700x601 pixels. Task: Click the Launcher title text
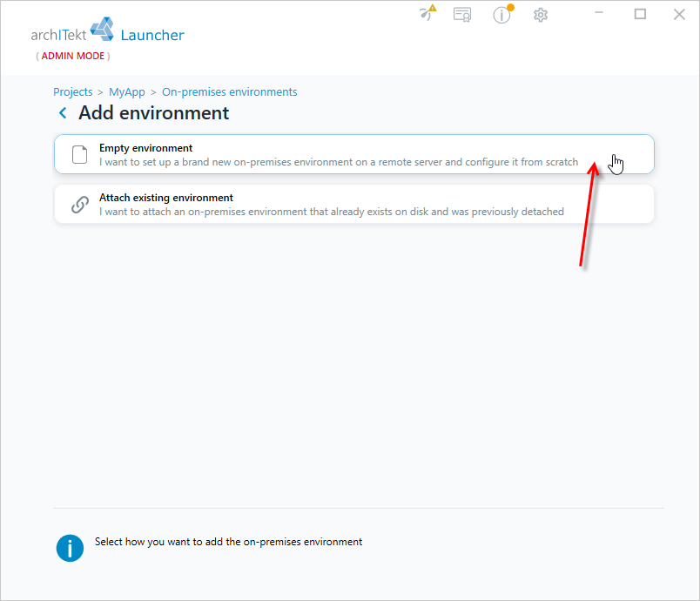(152, 35)
